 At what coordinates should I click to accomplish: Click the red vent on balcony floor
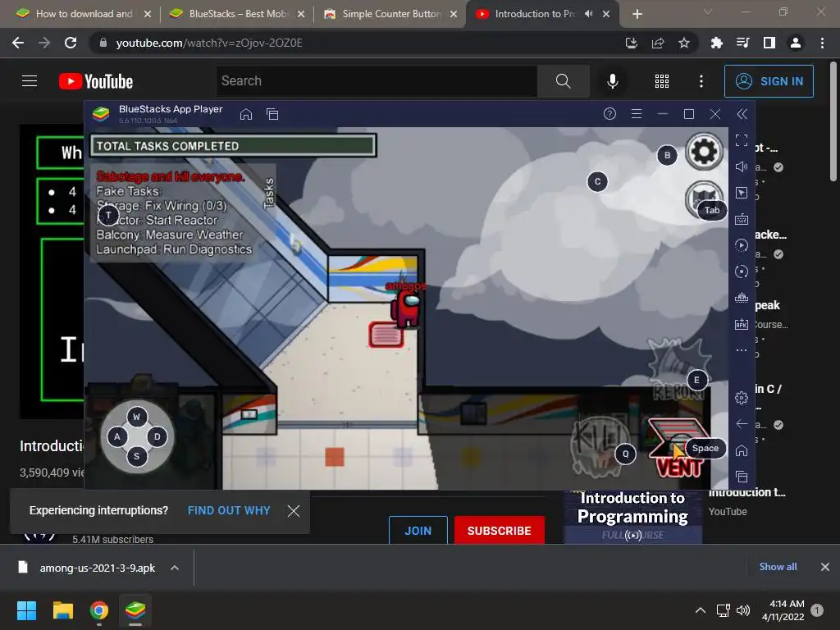(x=386, y=335)
